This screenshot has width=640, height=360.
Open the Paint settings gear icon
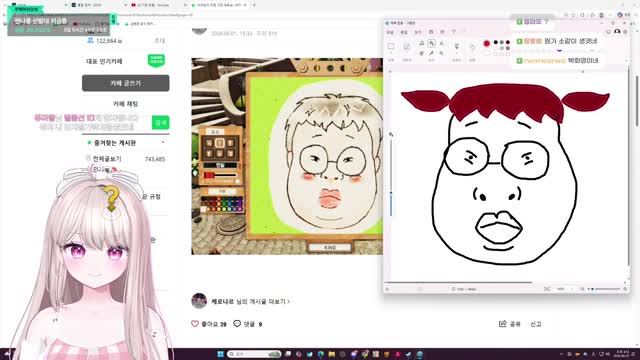(x=625, y=32)
